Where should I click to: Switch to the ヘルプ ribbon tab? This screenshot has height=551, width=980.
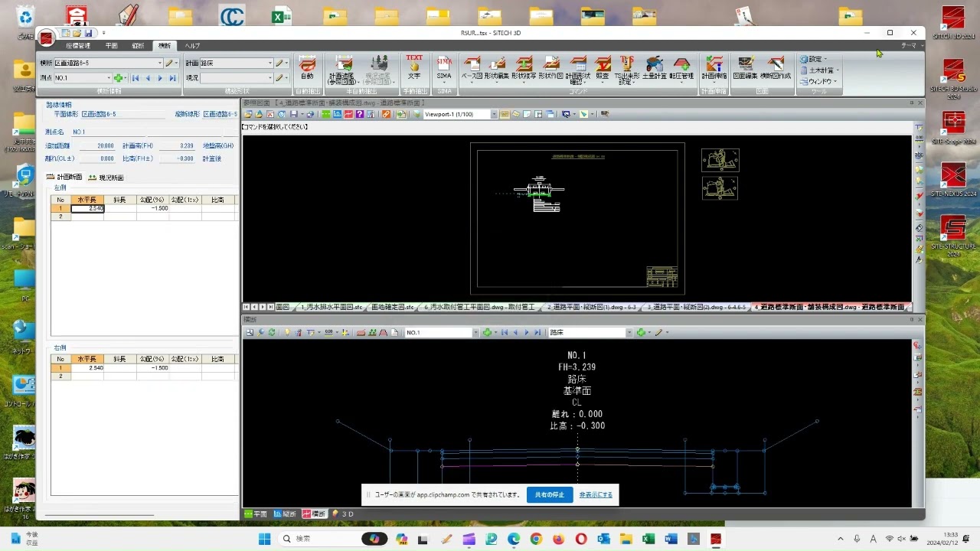pos(192,46)
